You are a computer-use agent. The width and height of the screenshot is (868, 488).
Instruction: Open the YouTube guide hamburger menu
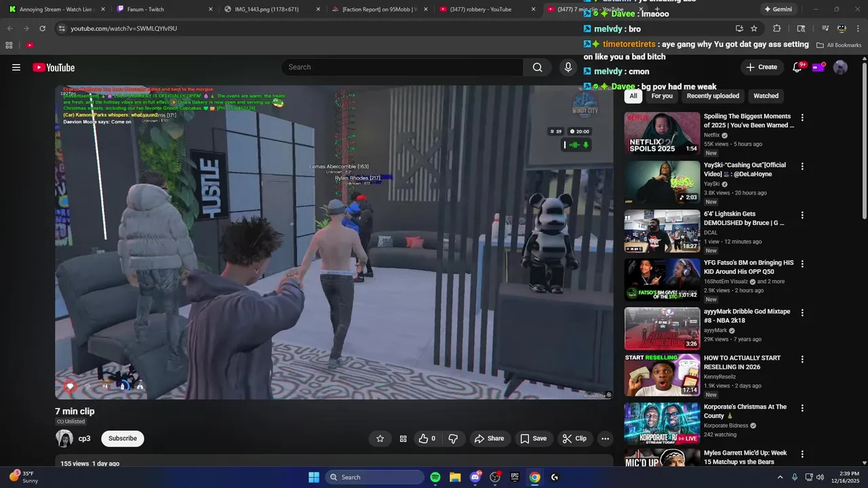click(x=16, y=67)
